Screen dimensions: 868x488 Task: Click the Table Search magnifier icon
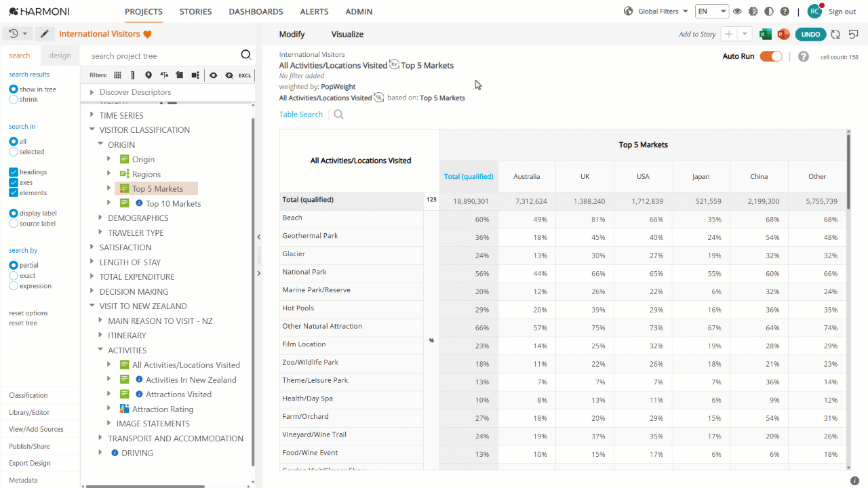tap(338, 115)
